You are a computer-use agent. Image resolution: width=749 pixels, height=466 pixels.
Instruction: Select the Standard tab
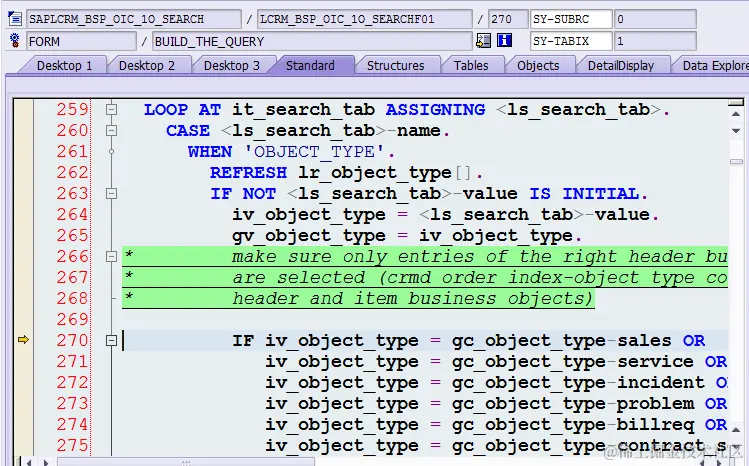(310, 65)
